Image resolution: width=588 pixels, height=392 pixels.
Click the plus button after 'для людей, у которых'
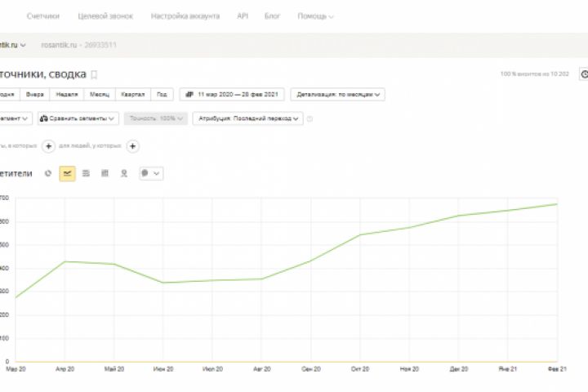[133, 146]
